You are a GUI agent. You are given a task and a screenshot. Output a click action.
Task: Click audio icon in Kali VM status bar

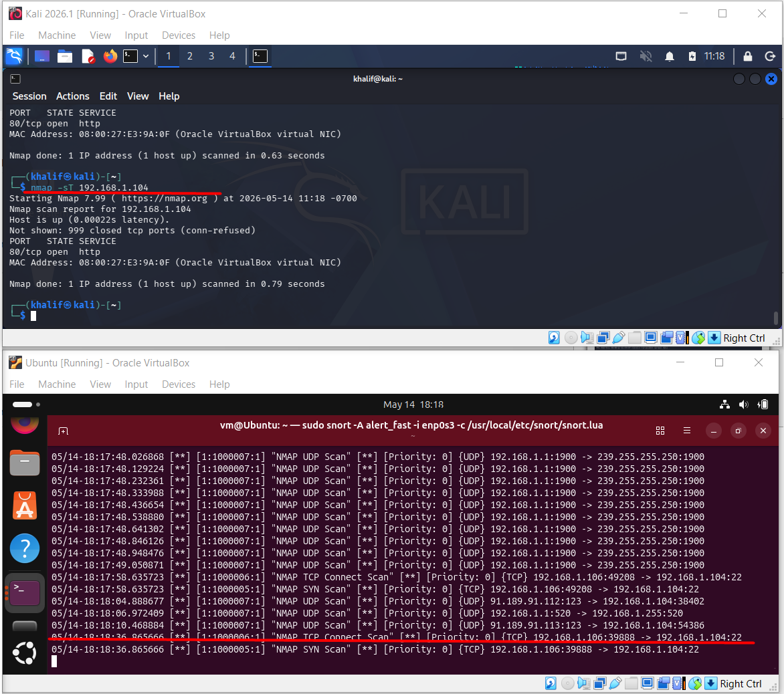pos(587,338)
